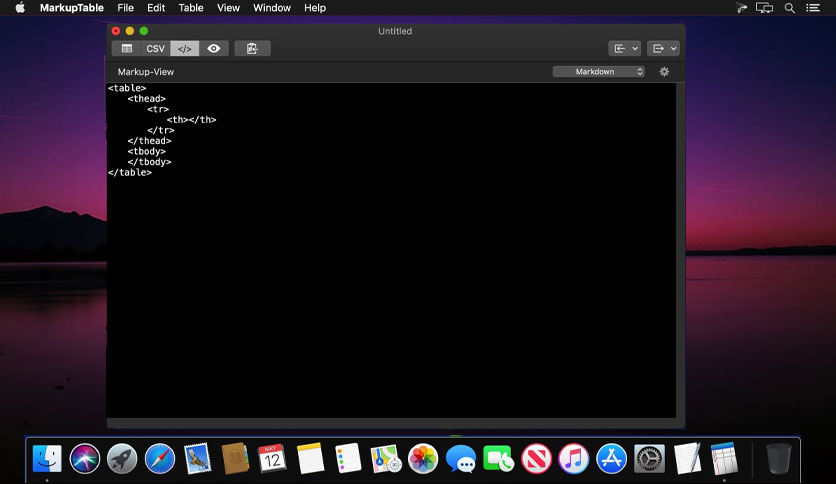Open FaceTime from the dock
The height and width of the screenshot is (484, 836).
[x=498, y=458]
